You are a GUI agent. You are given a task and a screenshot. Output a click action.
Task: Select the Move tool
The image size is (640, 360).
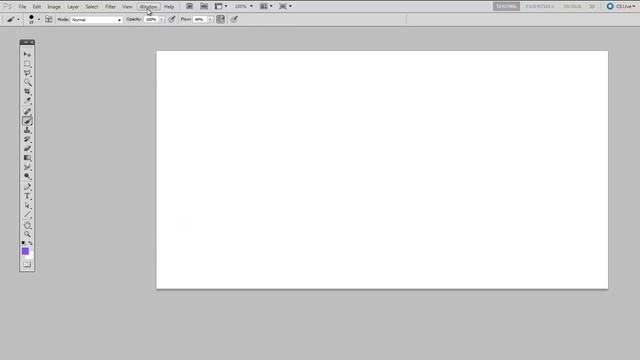[x=27, y=54]
